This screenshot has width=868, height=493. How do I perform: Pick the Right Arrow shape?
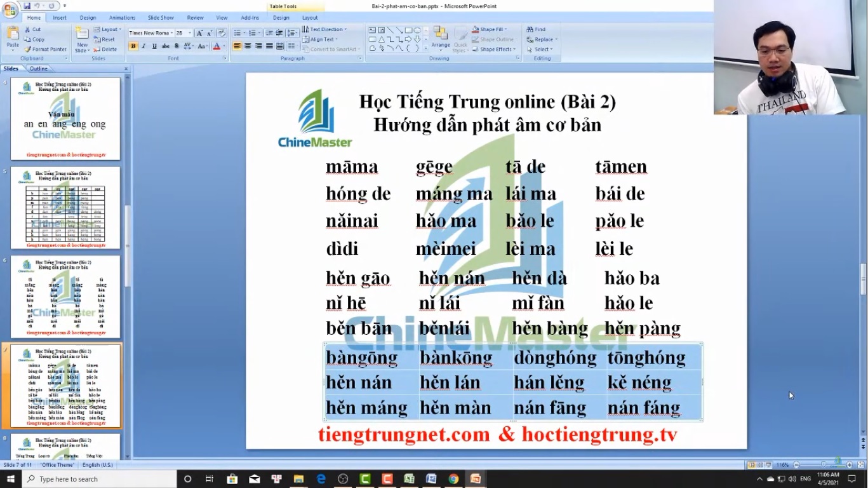point(408,39)
